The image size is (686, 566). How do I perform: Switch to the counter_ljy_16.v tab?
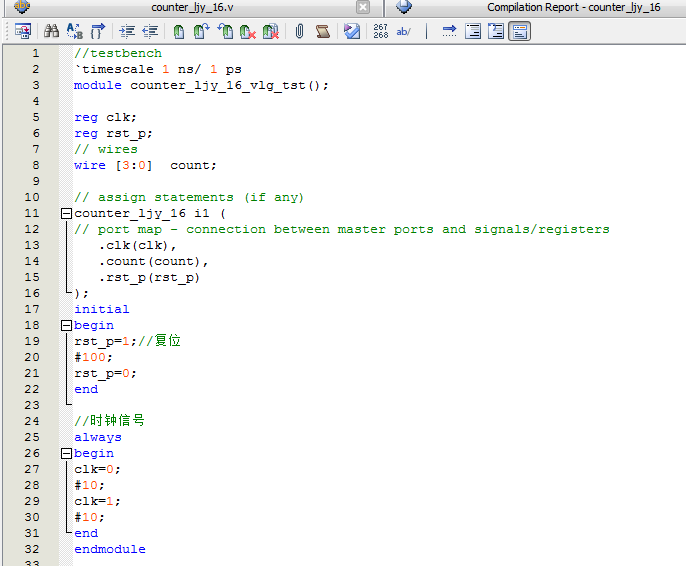pos(200,8)
